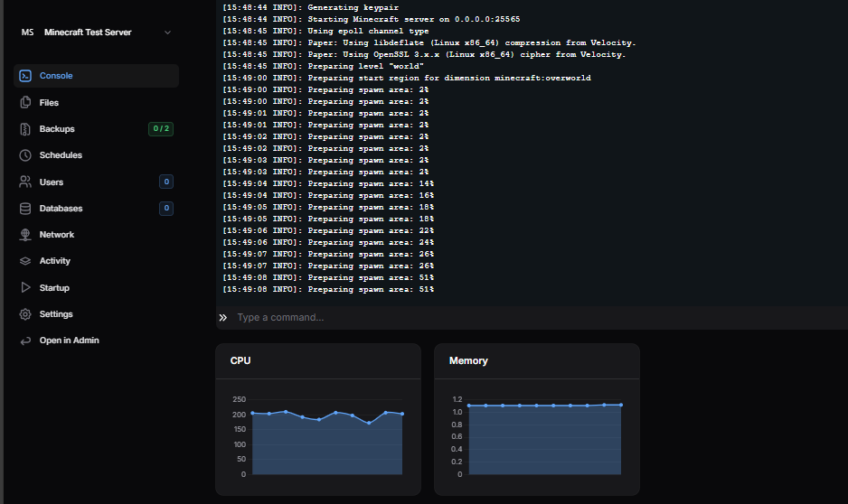Click the Memory card title
This screenshot has height=504, width=848.
coord(468,361)
